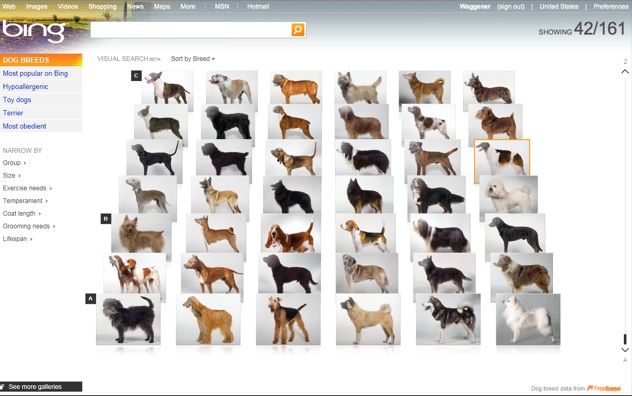Open the News tab

click(135, 6)
